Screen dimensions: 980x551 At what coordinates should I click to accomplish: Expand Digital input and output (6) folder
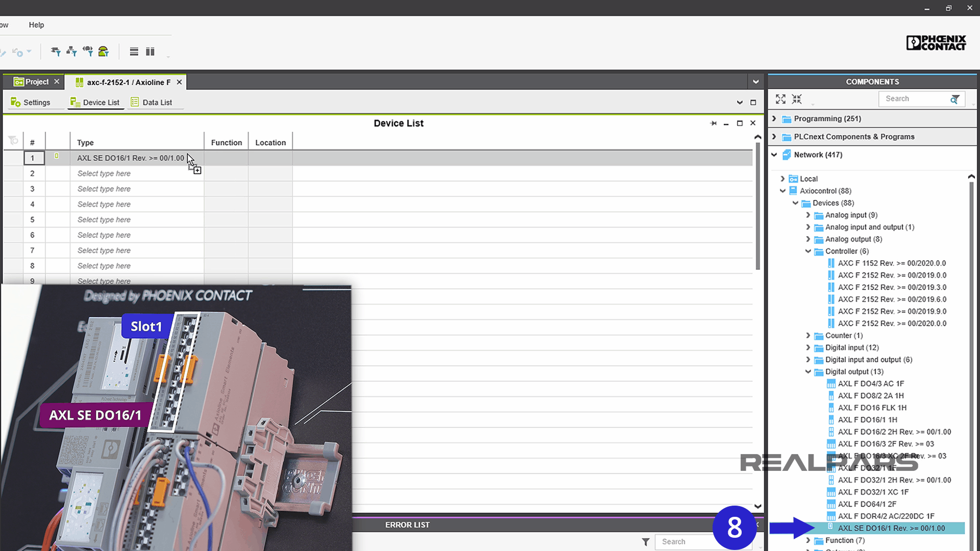tap(808, 360)
